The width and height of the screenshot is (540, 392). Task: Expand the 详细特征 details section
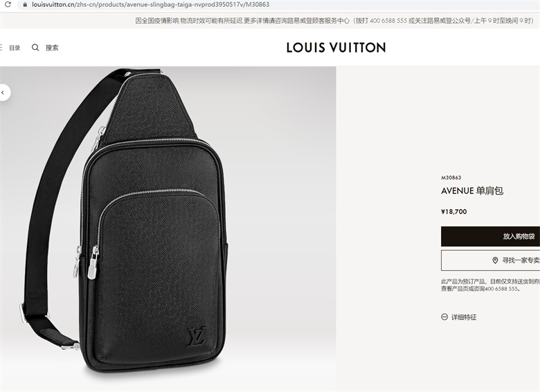point(464,317)
